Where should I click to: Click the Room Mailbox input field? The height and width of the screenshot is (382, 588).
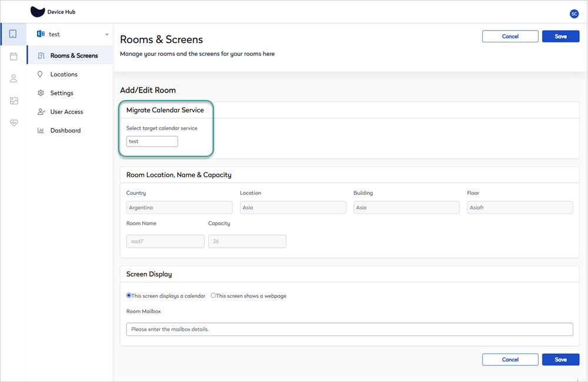tap(349, 330)
